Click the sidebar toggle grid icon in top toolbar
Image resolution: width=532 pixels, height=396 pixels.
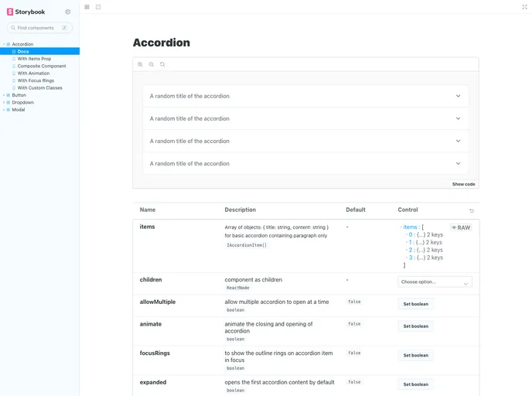click(87, 7)
